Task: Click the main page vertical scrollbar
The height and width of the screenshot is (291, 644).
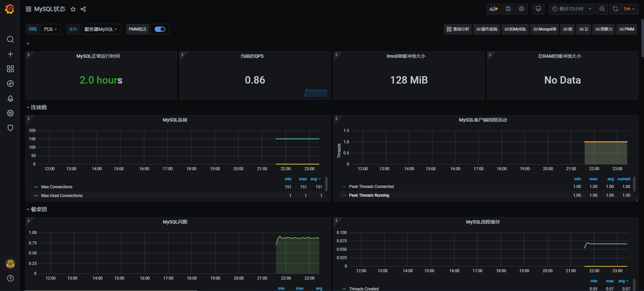Action: pyautogui.click(x=642, y=38)
